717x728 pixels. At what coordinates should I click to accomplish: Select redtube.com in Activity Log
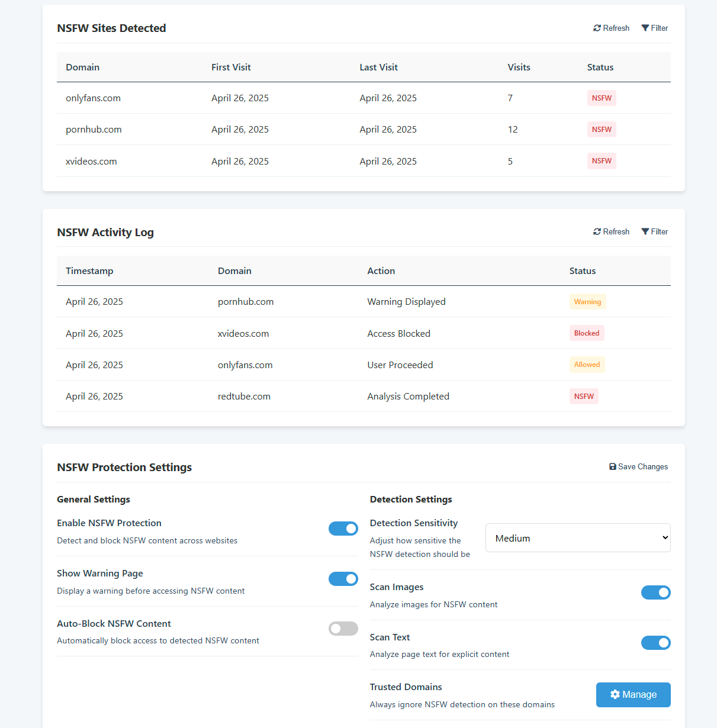[x=244, y=397]
